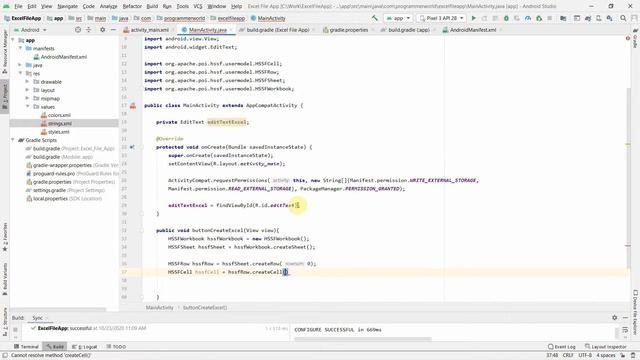Viewport: 640px width, 360px height.
Task: Open Build panel settings gear icon
Action: click(615, 318)
